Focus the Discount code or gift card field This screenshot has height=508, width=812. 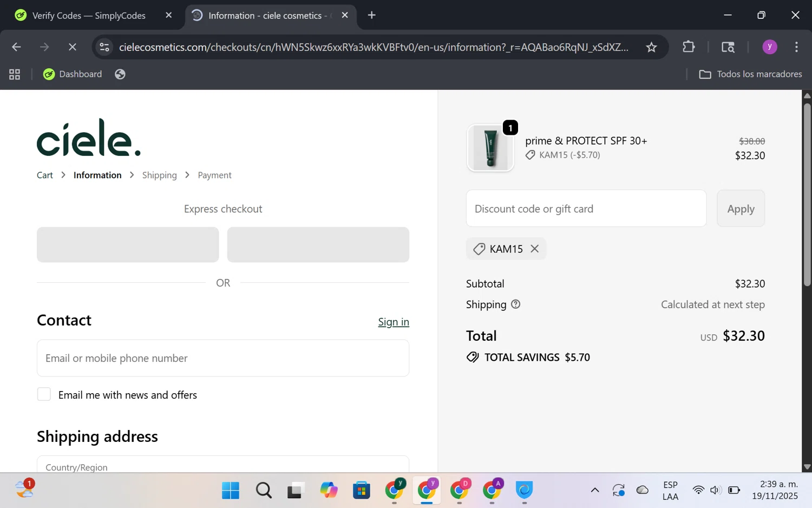(x=586, y=209)
